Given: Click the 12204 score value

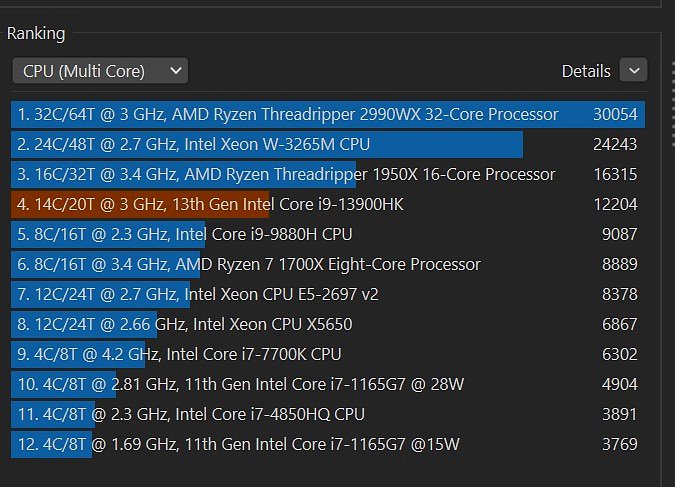Looking at the screenshot, I should coord(615,204).
